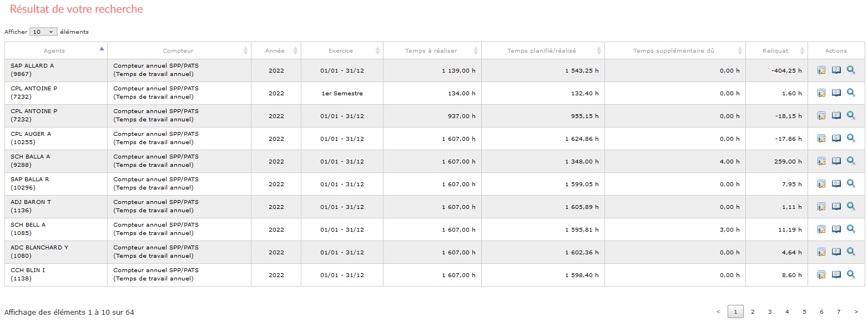Open the book icon for CCH BLIN I
This screenshot has height=322, width=868.
pos(836,275)
